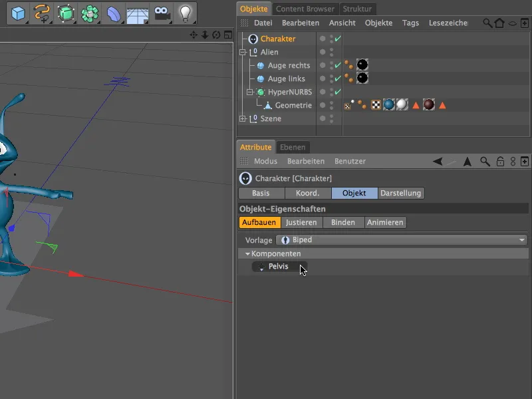532x399 pixels.
Task: Click the Object Manager home icon
Action: tap(499, 23)
